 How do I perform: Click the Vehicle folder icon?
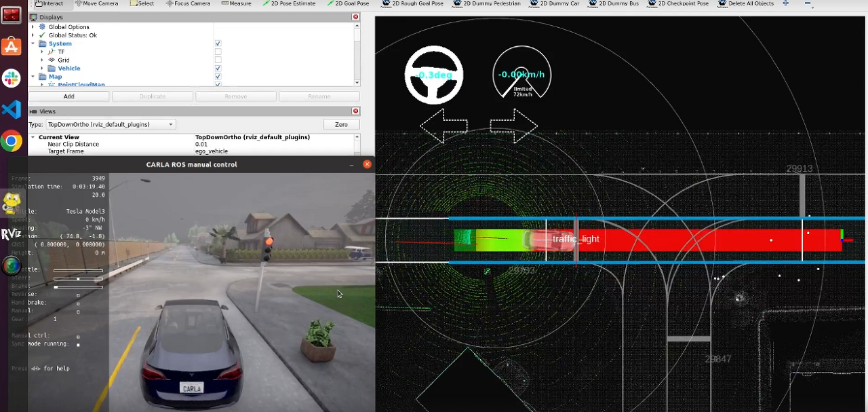(52, 69)
